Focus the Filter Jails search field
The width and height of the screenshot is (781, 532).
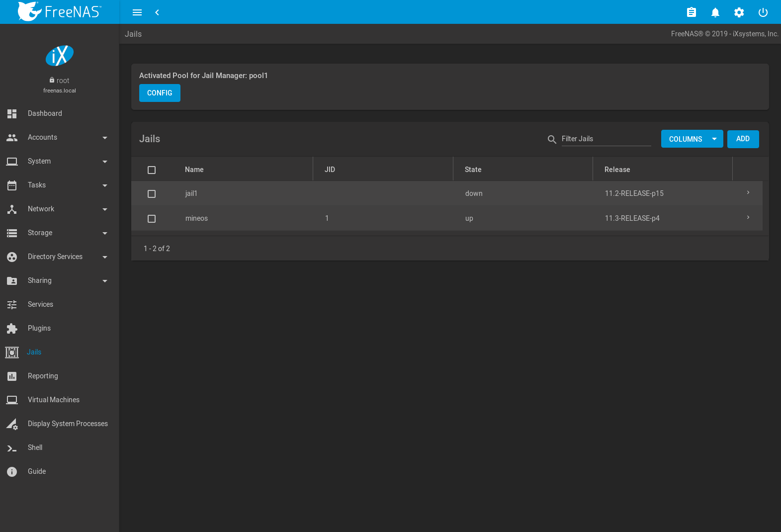pos(606,139)
